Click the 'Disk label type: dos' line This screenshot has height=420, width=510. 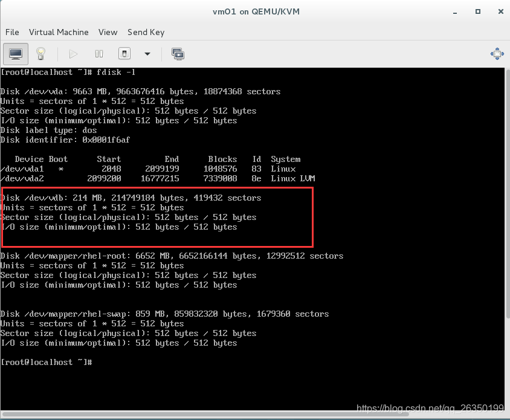click(x=49, y=131)
